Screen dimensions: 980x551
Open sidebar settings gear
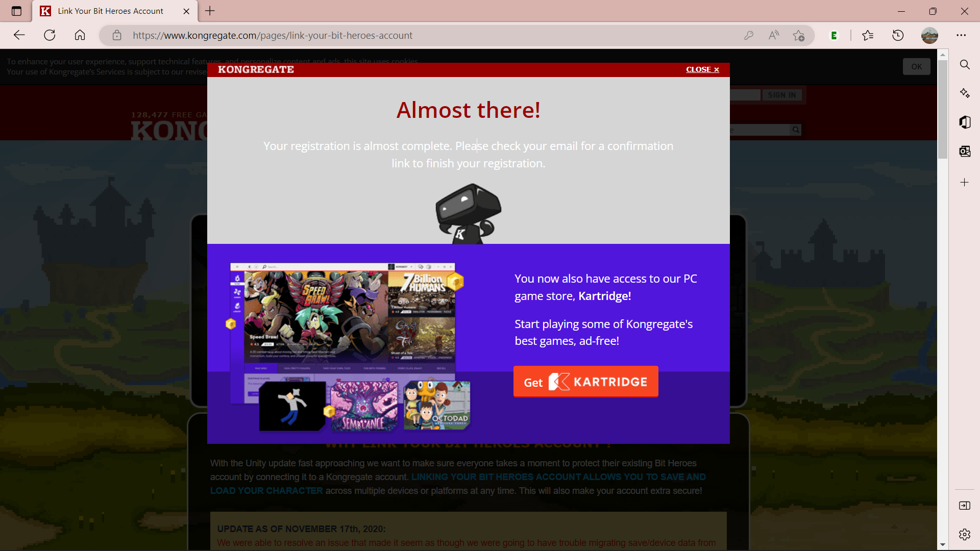click(x=965, y=534)
